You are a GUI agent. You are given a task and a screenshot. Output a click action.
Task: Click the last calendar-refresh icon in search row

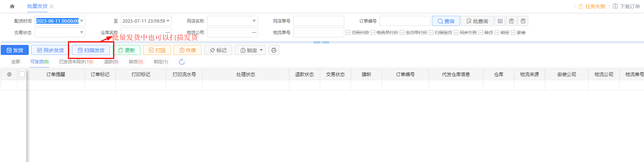coord(523,21)
